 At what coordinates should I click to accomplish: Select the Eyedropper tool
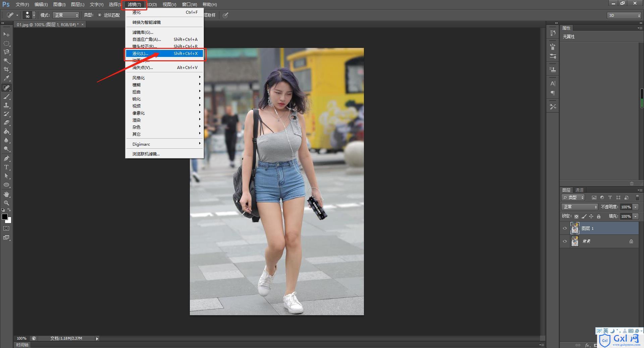(x=6, y=78)
